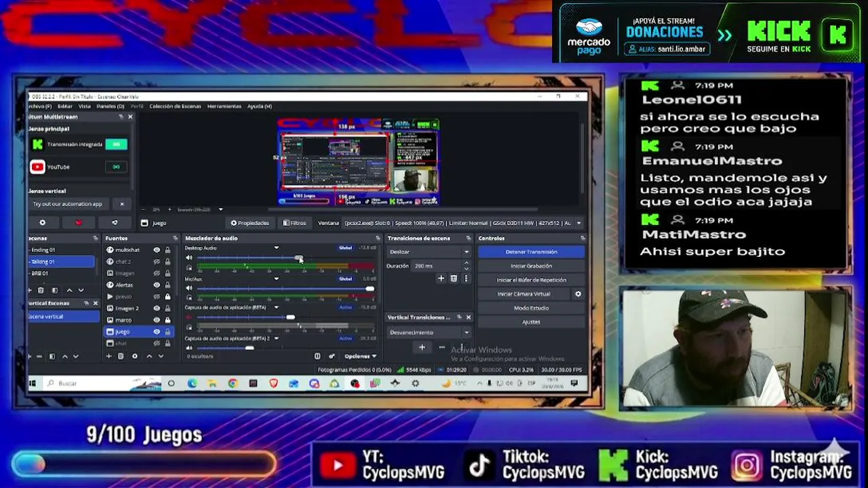Remove the scene transition with trash icon
This screenshot has height=488, width=868.
pos(454,279)
